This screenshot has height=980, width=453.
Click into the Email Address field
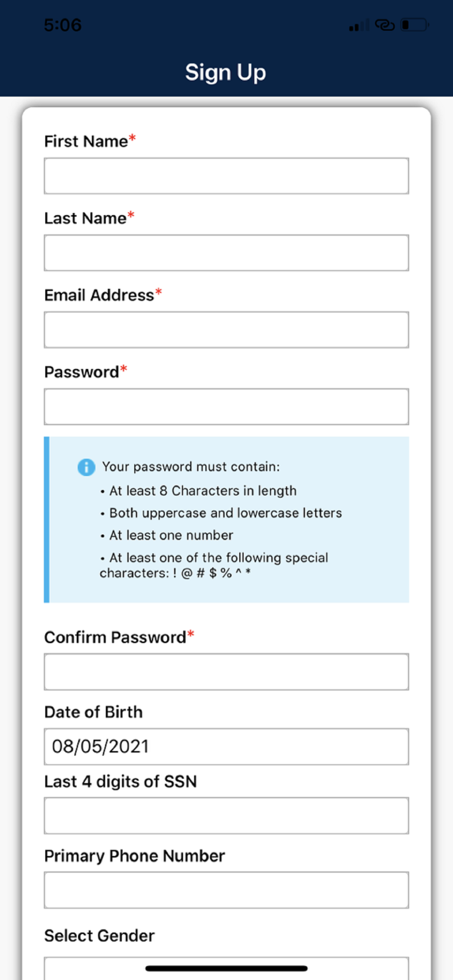click(x=226, y=330)
